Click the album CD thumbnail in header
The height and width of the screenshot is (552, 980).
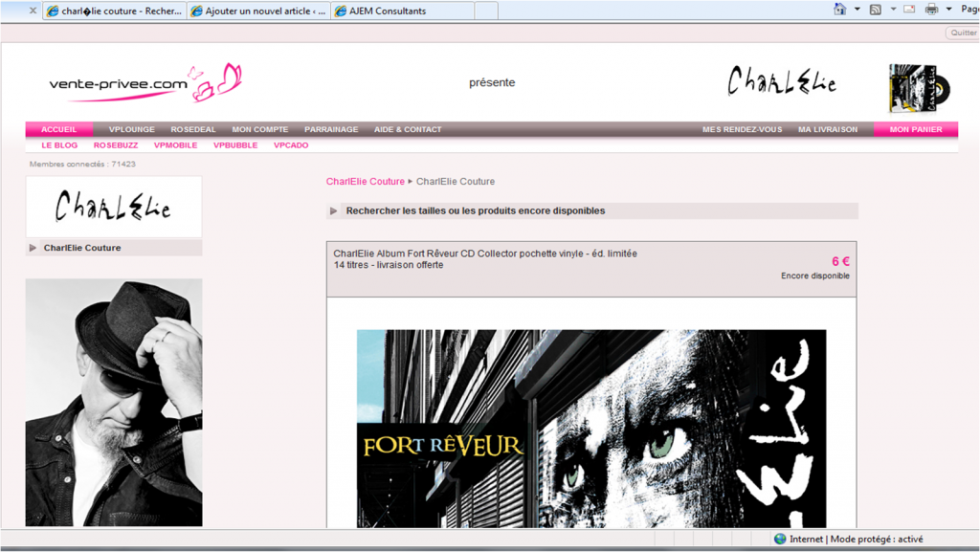click(x=920, y=88)
